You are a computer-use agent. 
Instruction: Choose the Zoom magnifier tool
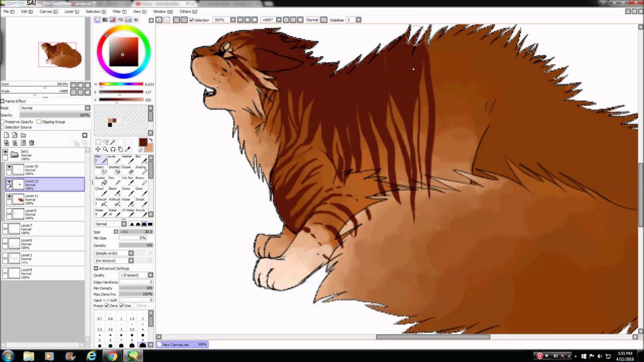coord(105,149)
